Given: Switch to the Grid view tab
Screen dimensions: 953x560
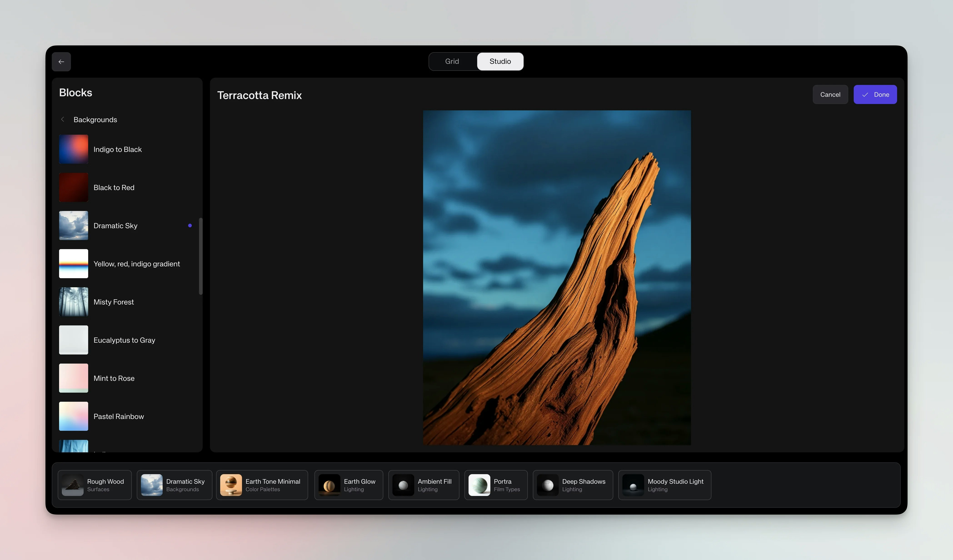Looking at the screenshot, I should (452, 61).
